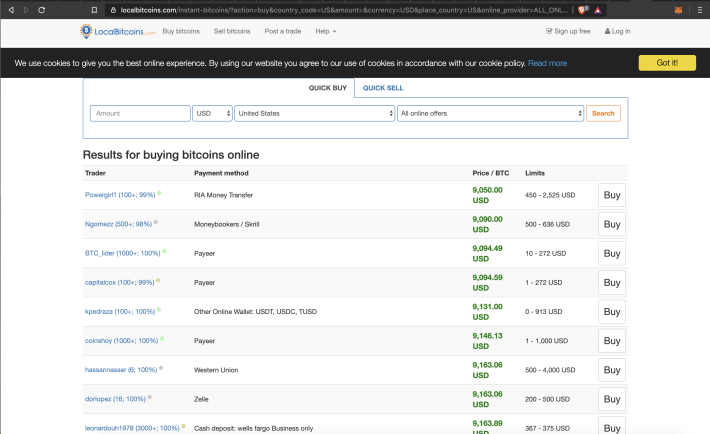Click the Brave rewards triangle icon

click(x=598, y=10)
